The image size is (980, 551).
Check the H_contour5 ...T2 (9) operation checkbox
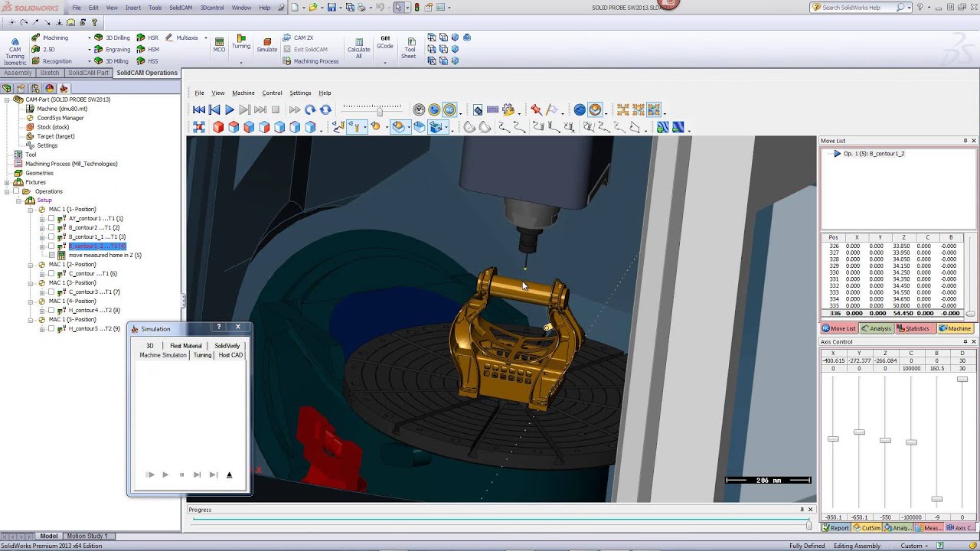click(51, 328)
